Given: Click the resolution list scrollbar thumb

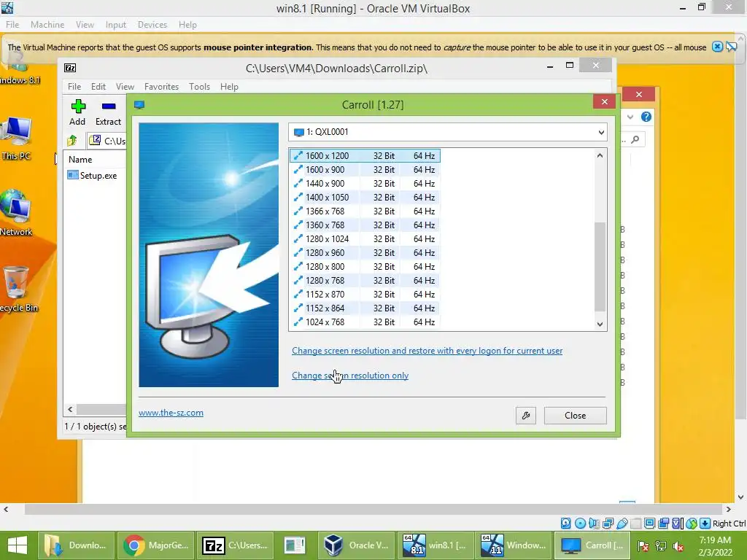Looking at the screenshot, I should [600, 267].
